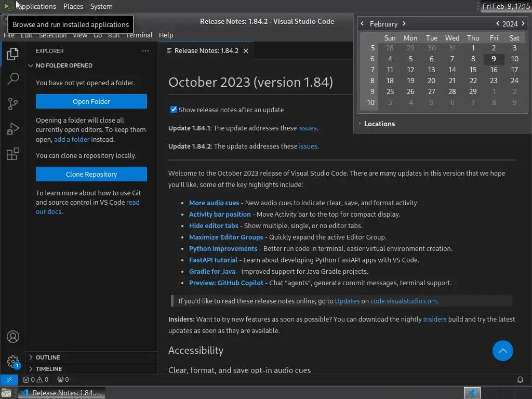
Task: Select February 9 in the calendar
Action: tap(494, 59)
